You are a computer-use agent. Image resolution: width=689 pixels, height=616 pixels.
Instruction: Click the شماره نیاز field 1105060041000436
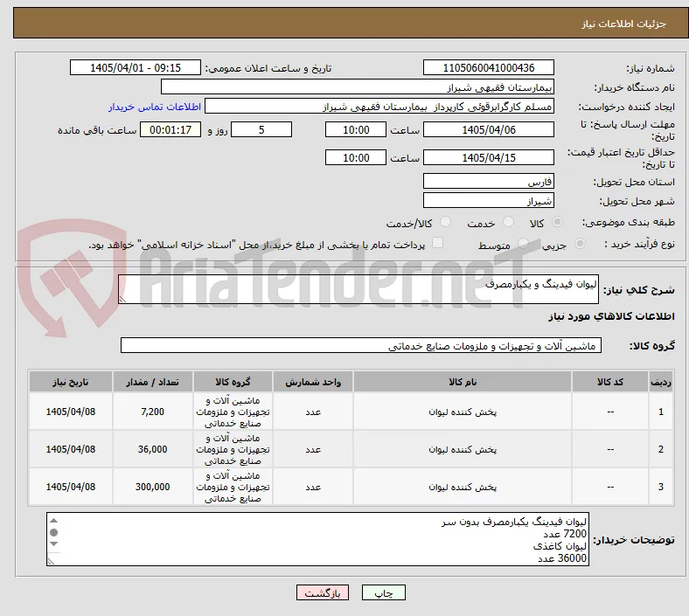488,67
